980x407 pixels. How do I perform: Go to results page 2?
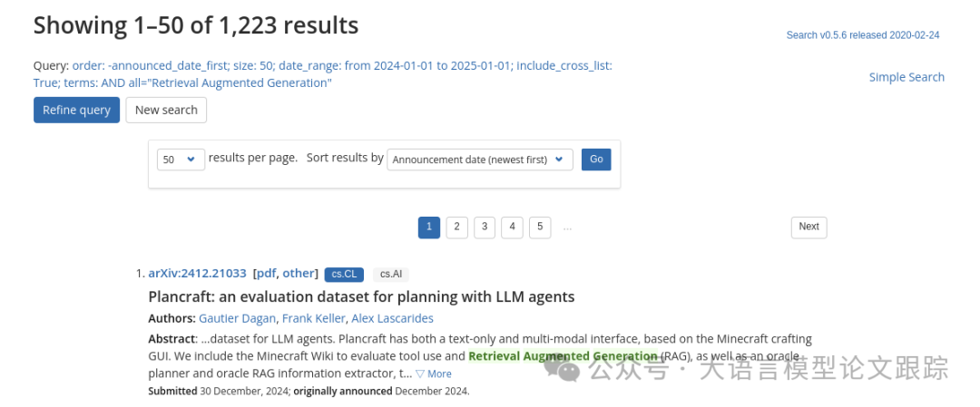point(457,227)
